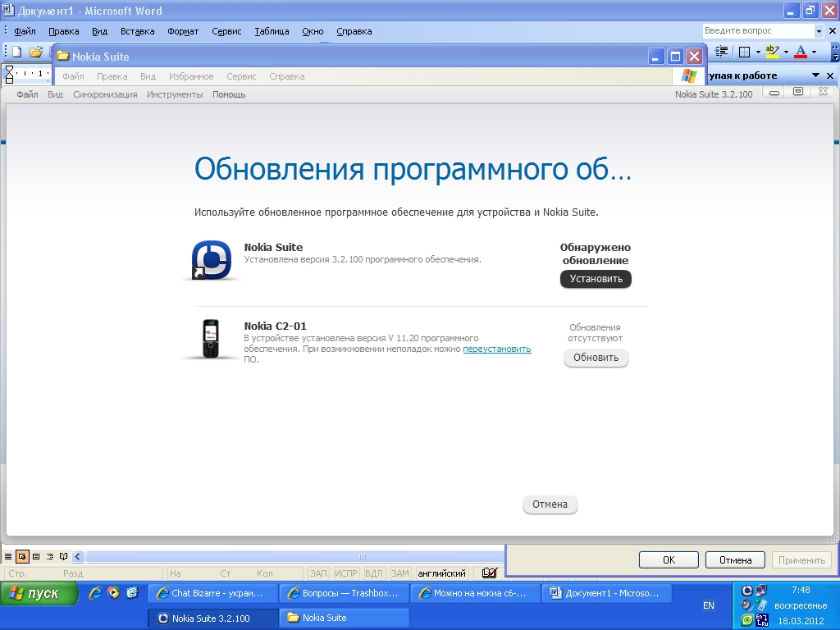840x630 pixels.
Task: Switch to Normal view in Word
Action: pyautogui.click(x=8, y=557)
